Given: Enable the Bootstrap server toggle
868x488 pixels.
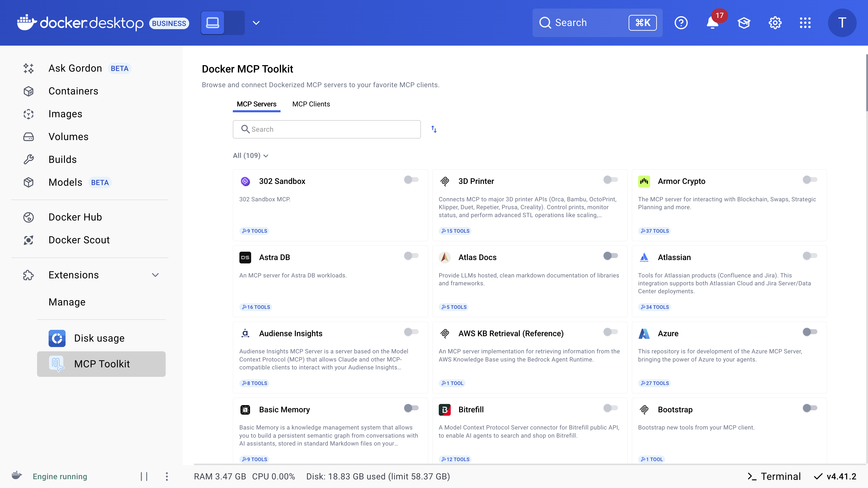Looking at the screenshot, I should (x=810, y=408).
